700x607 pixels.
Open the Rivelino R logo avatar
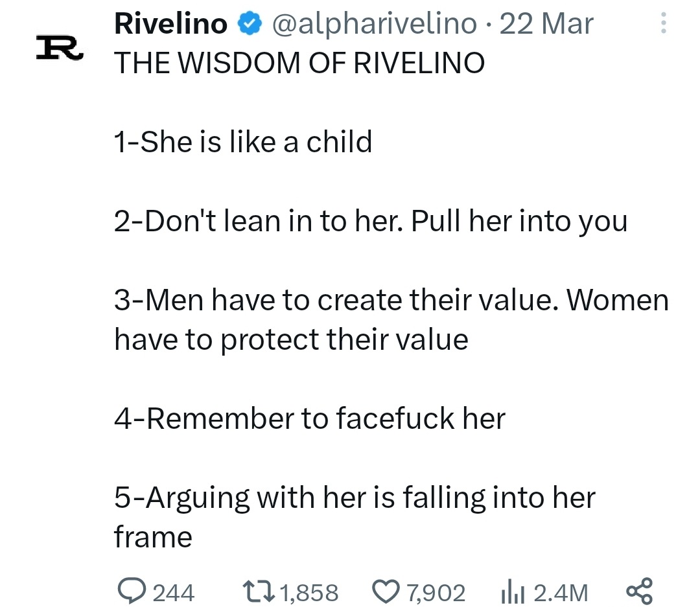tap(60, 47)
